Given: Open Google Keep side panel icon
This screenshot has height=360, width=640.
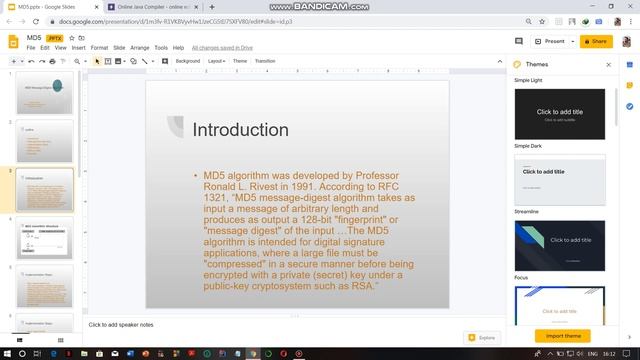Looking at the screenshot, I should tap(629, 85).
